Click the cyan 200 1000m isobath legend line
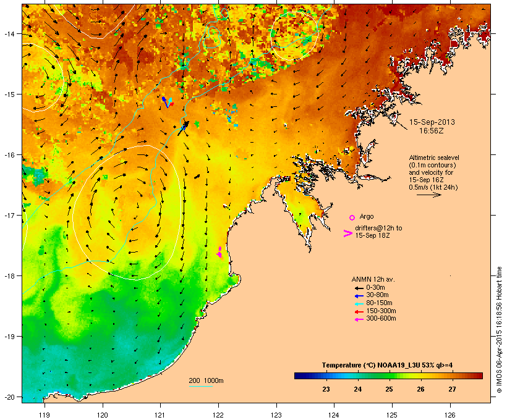Image resolution: width=507 pixels, height=420 pixels. click(x=201, y=386)
